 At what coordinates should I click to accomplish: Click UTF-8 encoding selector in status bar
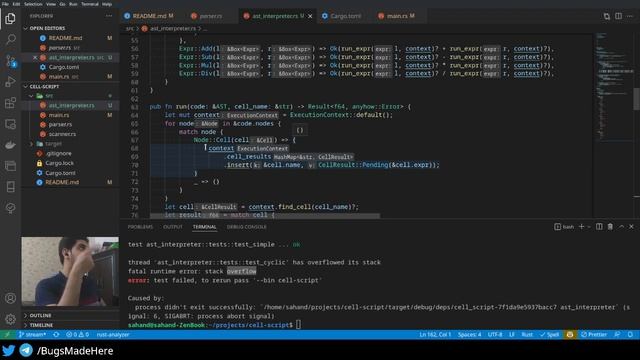tap(495, 334)
